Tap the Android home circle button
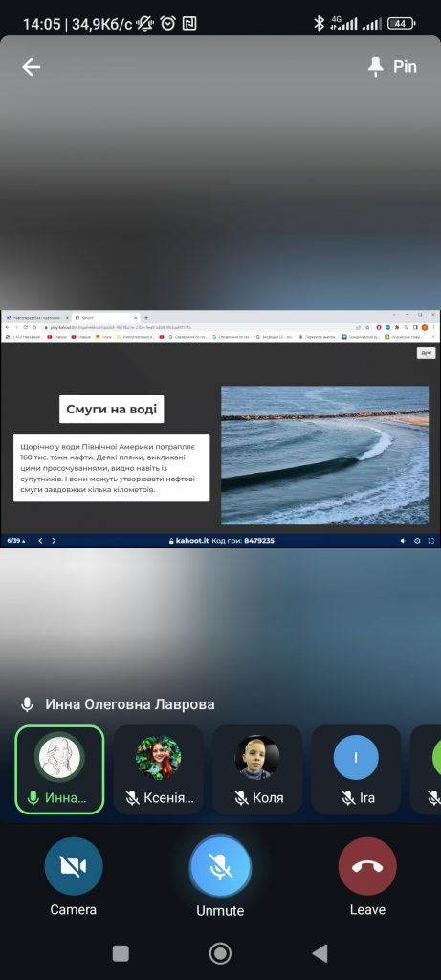 (x=220, y=953)
